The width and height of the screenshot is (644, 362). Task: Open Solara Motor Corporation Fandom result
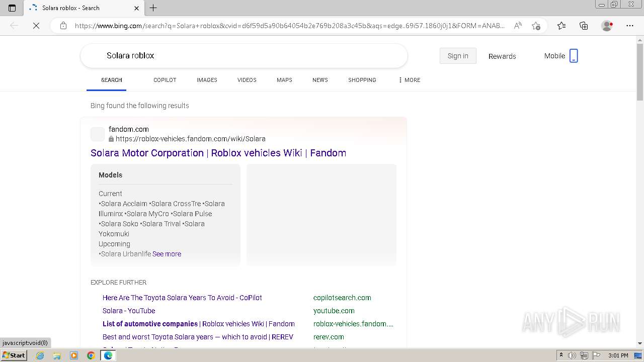pyautogui.click(x=218, y=153)
